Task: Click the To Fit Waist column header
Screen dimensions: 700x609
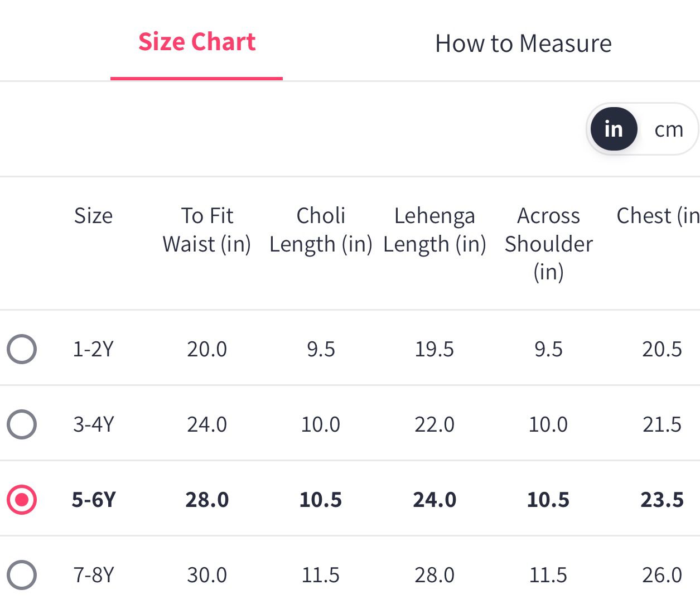Action: pos(207,230)
